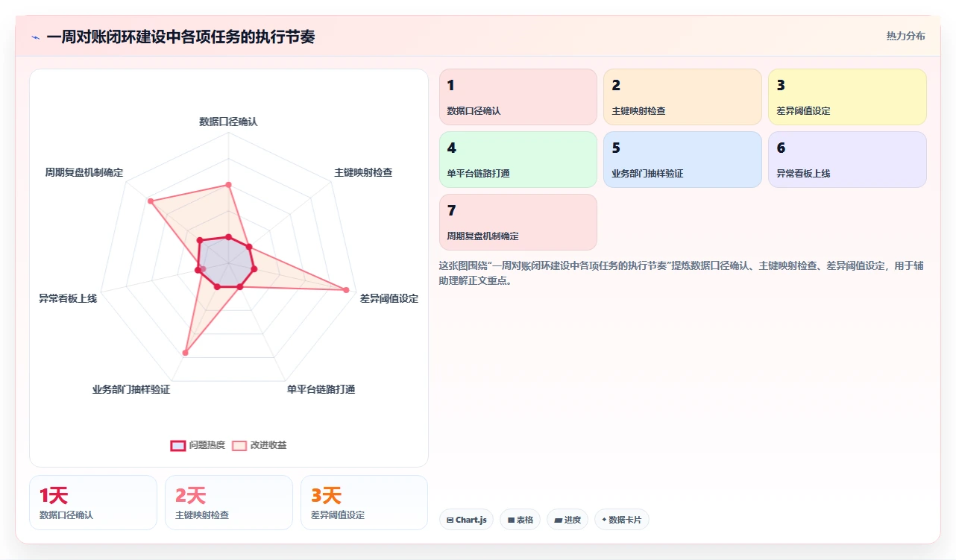Screen dimensions: 956x560
Task: Open the 3天 差异阈值设定 stat card
Action: pyautogui.click(x=364, y=503)
